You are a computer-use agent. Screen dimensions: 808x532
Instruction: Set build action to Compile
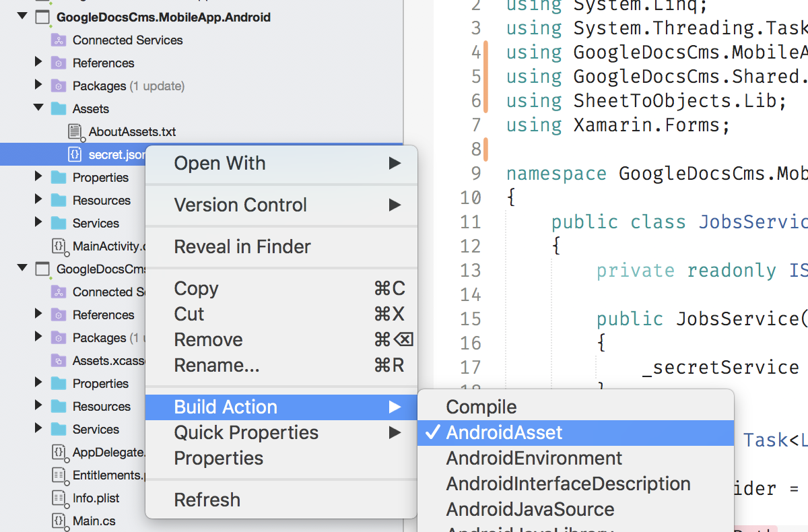(576, 407)
